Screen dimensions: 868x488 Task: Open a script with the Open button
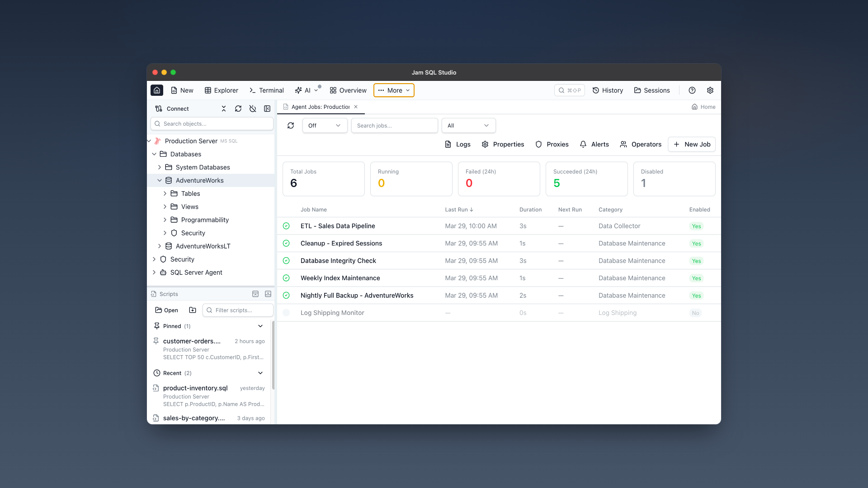166,310
